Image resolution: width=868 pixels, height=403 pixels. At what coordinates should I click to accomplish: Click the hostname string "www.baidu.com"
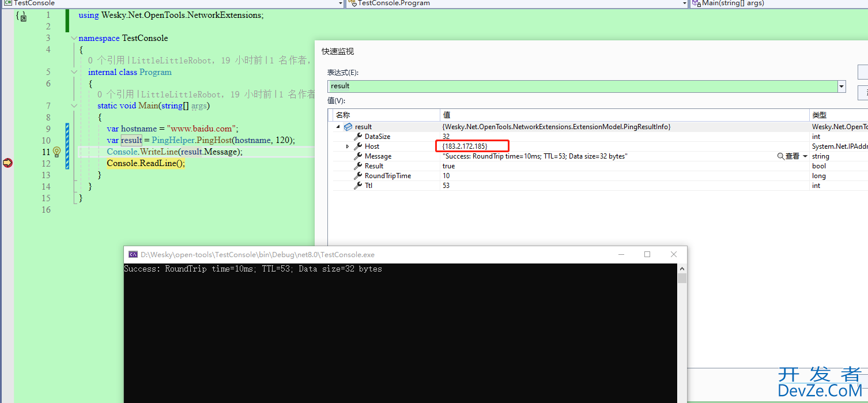202,129
